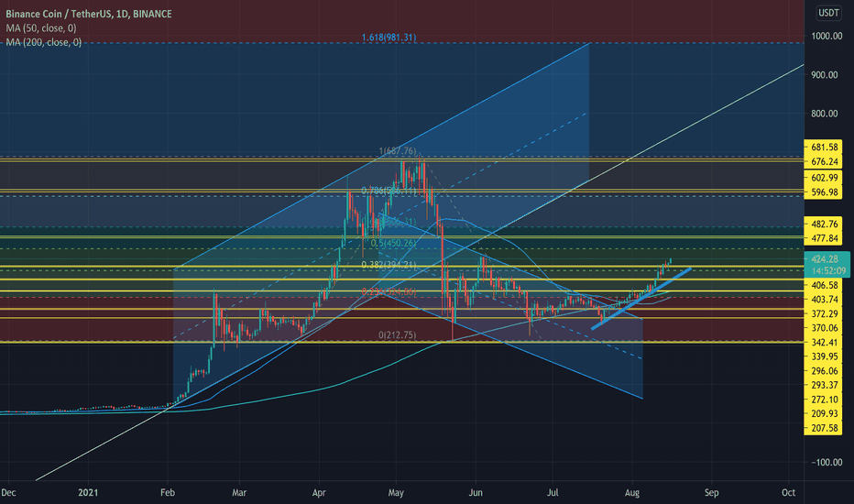
Task: Click the −100.00 price axis tick
Action: point(827,462)
